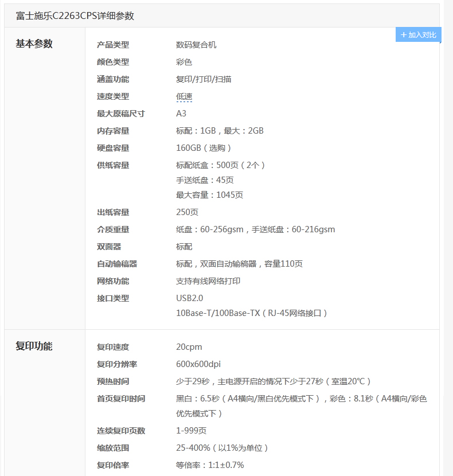Click the 复印速度 label
This screenshot has width=453, height=476.
point(113,347)
